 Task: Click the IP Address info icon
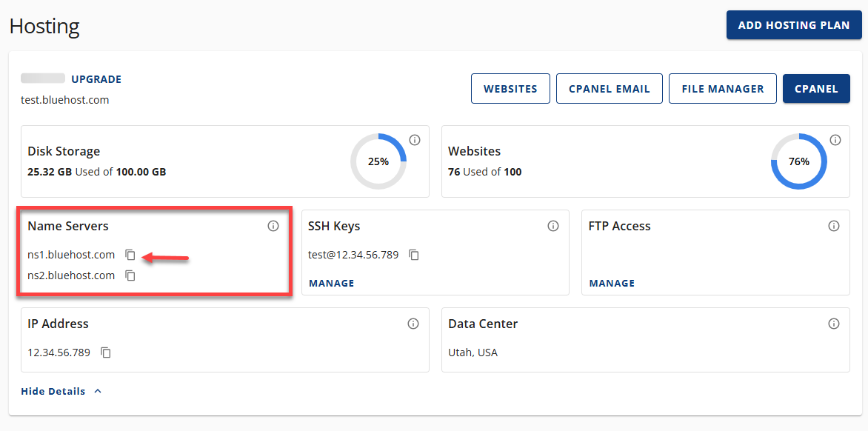pyautogui.click(x=413, y=324)
